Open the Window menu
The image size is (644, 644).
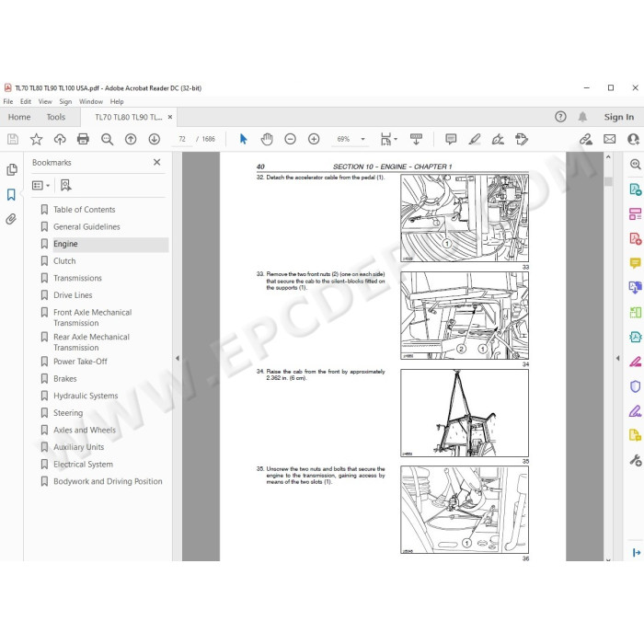[x=91, y=101]
